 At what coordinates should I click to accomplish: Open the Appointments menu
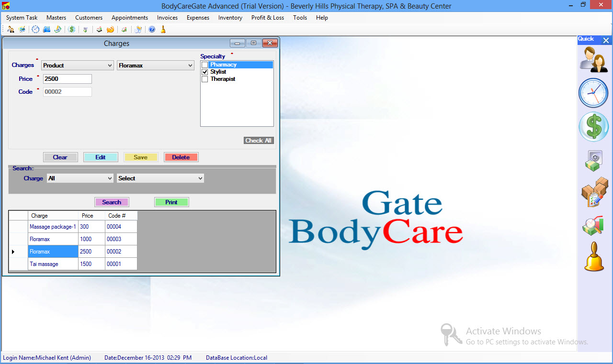(130, 18)
